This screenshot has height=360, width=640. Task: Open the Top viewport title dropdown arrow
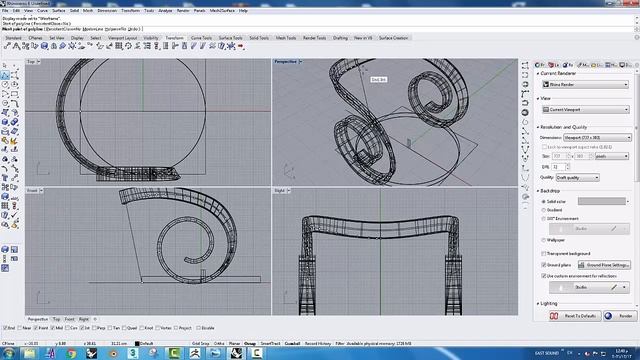point(38,62)
